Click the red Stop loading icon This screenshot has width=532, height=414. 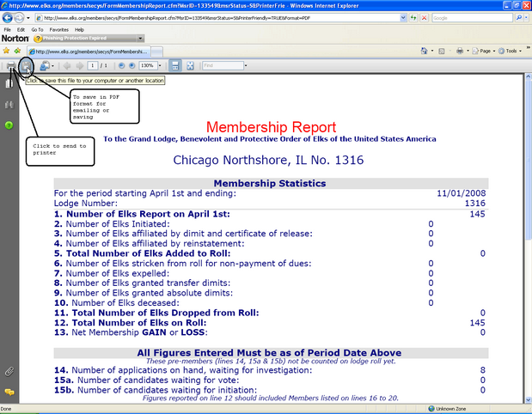(x=424, y=18)
